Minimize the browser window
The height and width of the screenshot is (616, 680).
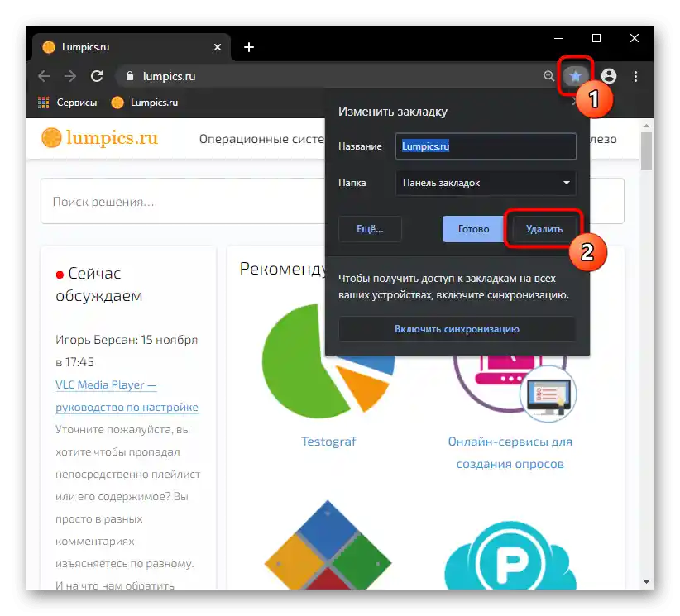tap(558, 39)
